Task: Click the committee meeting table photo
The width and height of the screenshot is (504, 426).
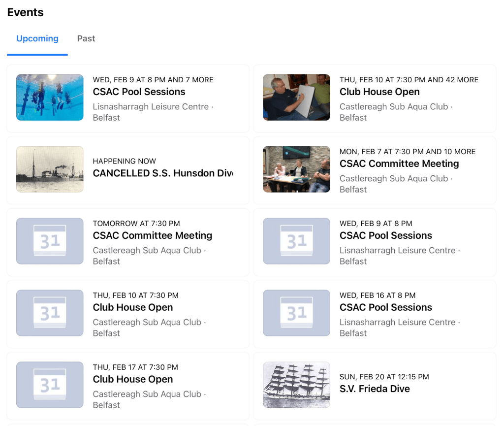Action: [x=296, y=169]
